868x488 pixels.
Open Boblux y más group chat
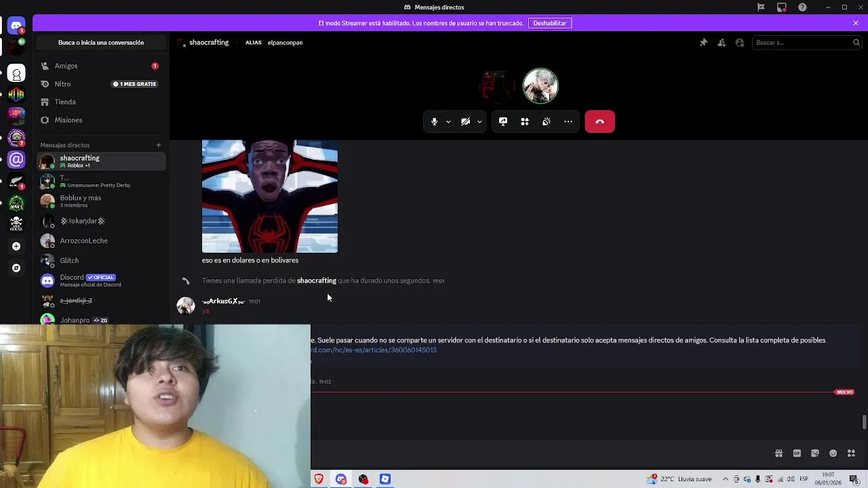pyautogui.click(x=100, y=201)
